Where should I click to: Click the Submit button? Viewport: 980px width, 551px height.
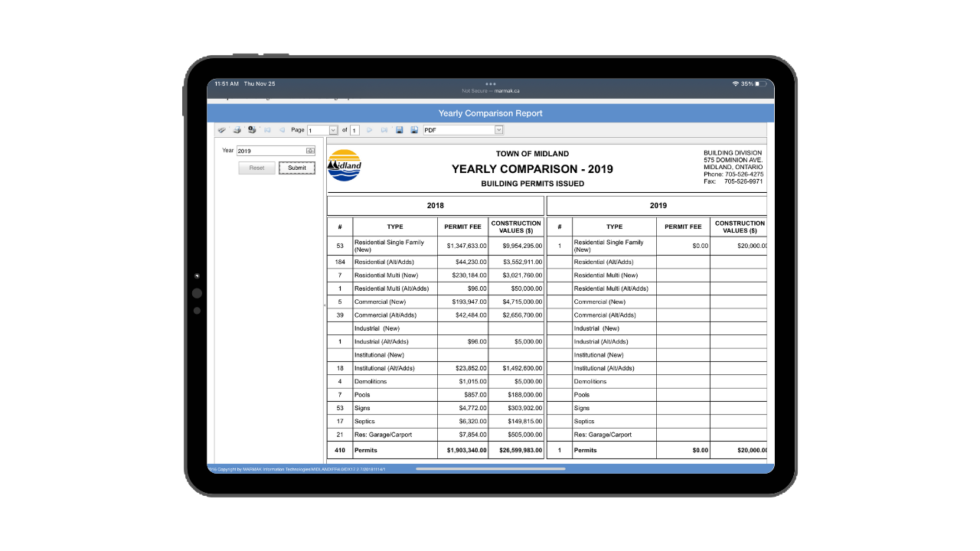click(297, 168)
